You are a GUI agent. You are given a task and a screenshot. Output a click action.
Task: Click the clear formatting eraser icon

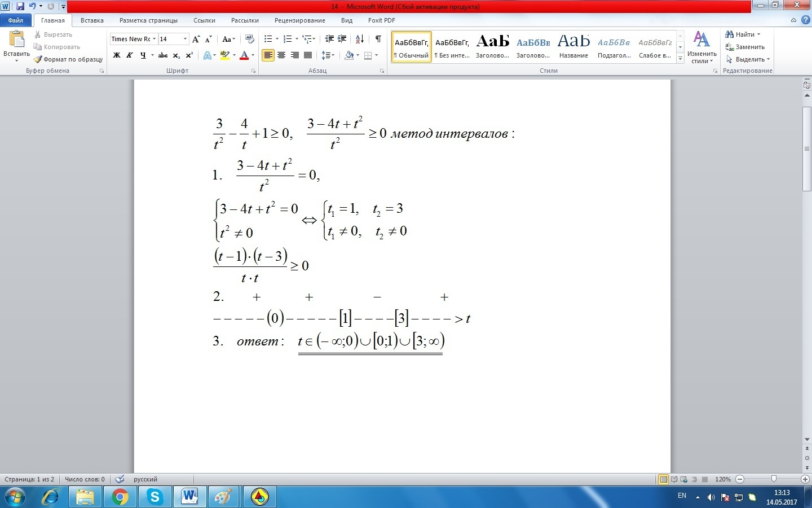250,39
